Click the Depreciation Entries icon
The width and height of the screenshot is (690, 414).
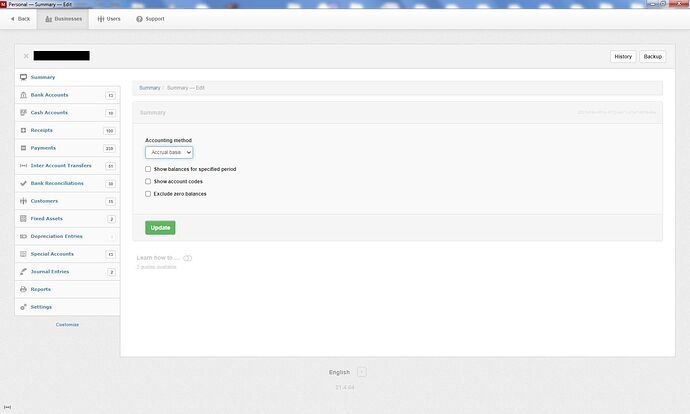pos(23,236)
